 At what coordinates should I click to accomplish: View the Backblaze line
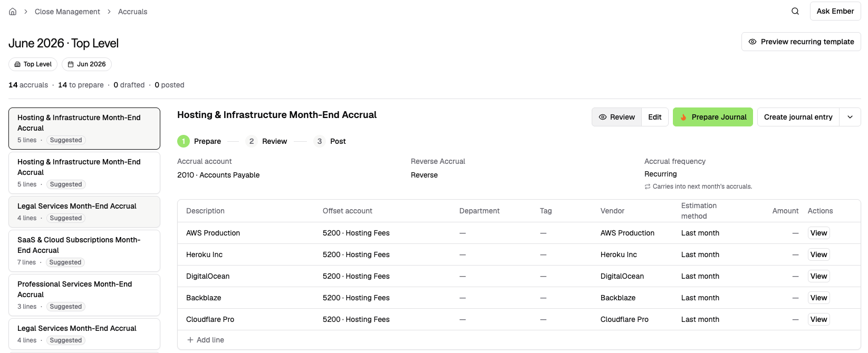[x=818, y=298]
